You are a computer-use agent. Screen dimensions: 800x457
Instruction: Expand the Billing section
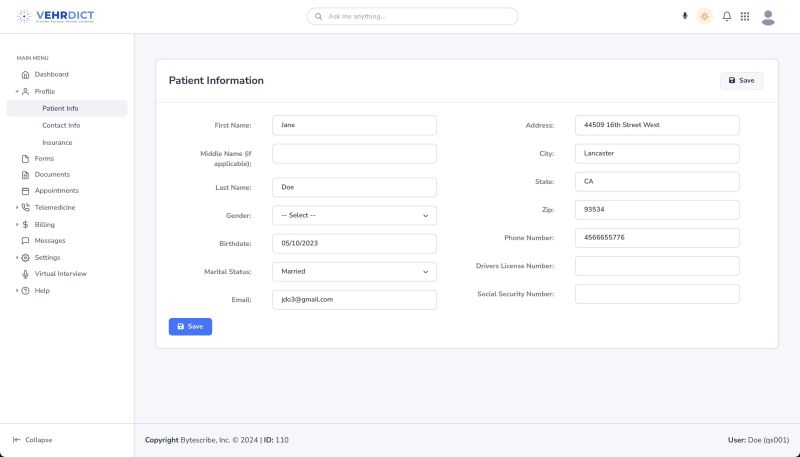tap(44, 224)
